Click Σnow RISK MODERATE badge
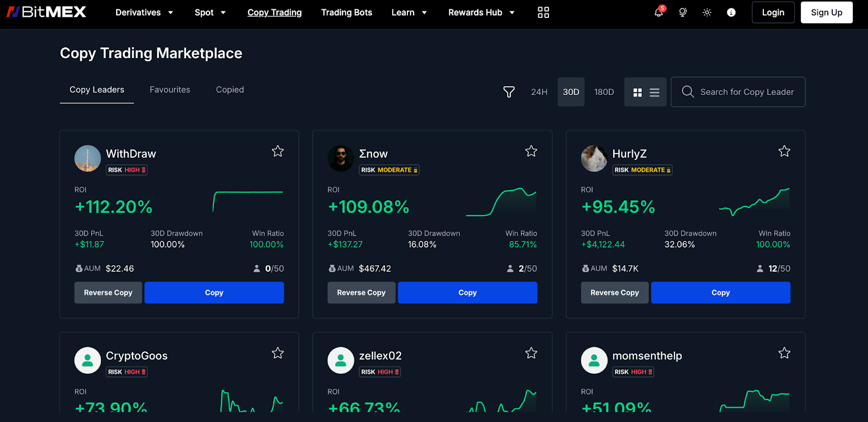Image resolution: width=868 pixels, height=422 pixels. [389, 170]
